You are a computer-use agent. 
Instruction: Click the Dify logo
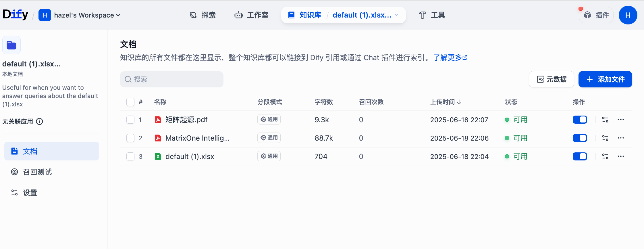click(x=16, y=14)
